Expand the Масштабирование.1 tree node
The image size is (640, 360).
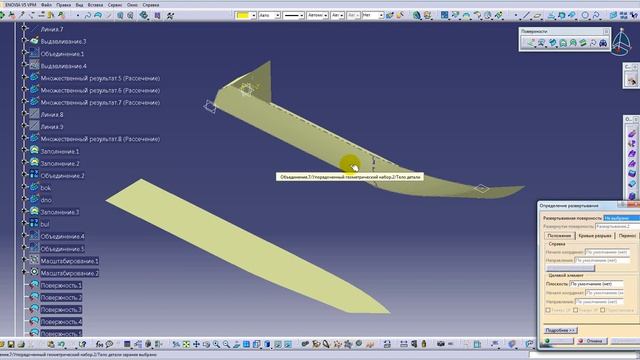[x=24, y=260]
